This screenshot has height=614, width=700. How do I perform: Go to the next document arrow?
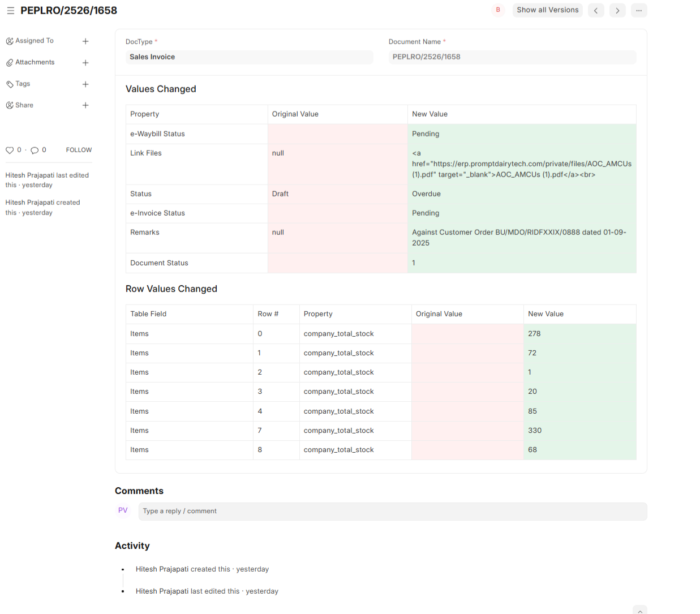pyautogui.click(x=617, y=10)
